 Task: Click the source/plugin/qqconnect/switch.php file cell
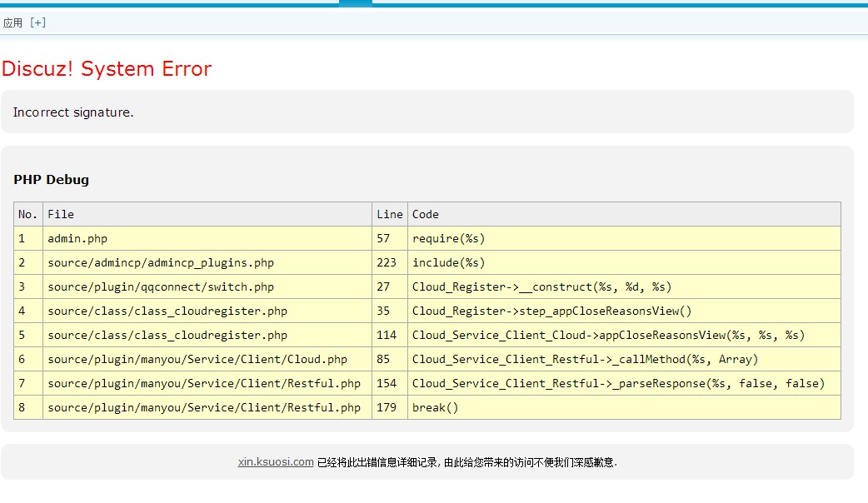pos(161,286)
